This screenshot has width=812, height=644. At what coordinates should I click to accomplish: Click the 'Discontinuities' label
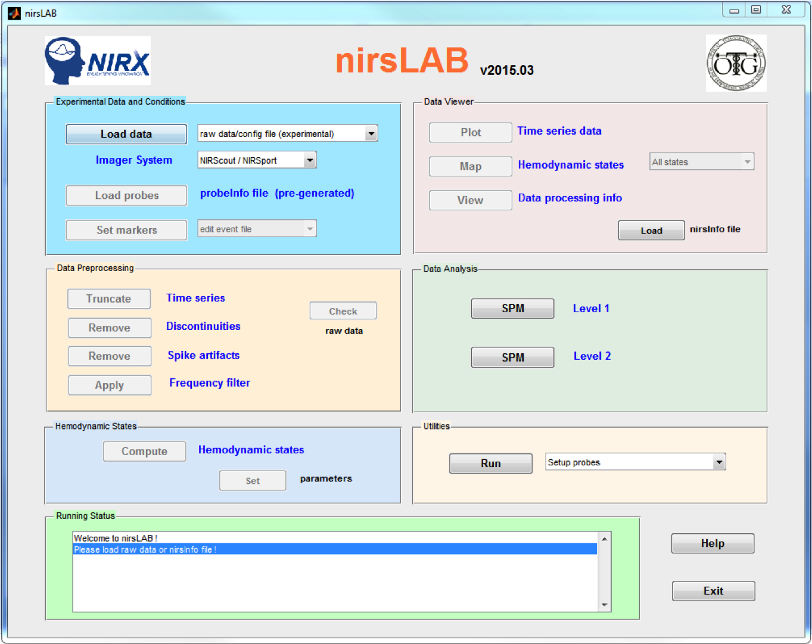(203, 326)
